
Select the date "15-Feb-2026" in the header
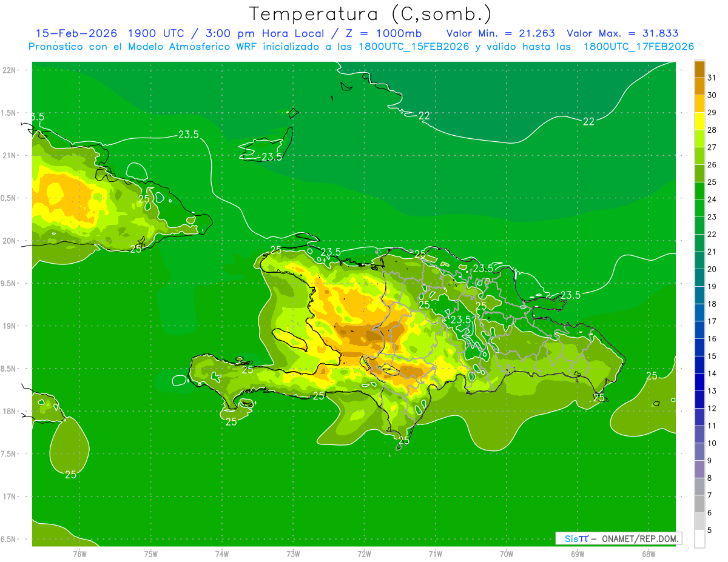(76, 33)
